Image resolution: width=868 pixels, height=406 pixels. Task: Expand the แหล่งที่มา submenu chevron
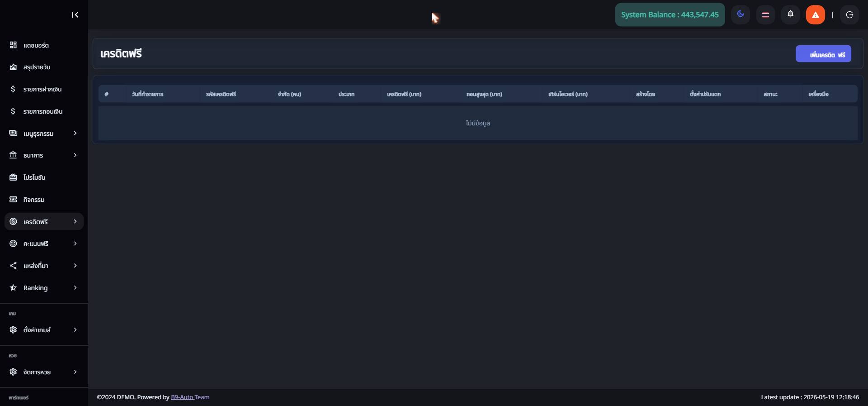pyautogui.click(x=75, y=266)
